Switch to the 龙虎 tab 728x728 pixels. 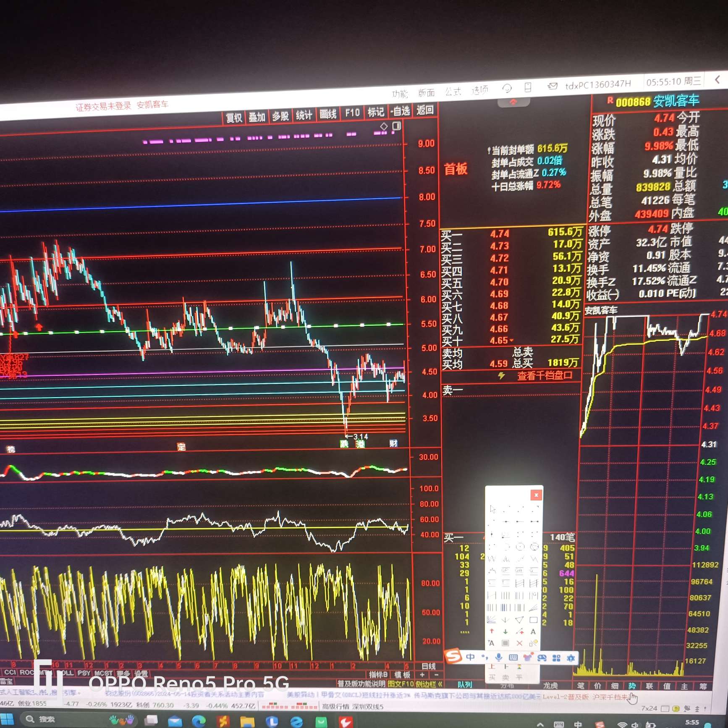[550, 686]
